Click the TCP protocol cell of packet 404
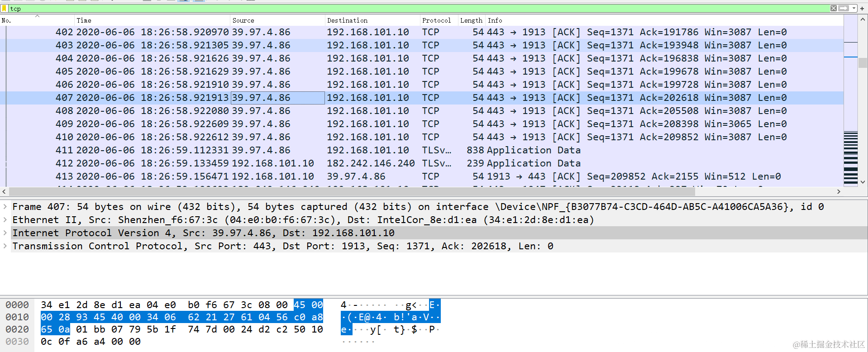Viewport: 868px width, 352px height. 439,58
